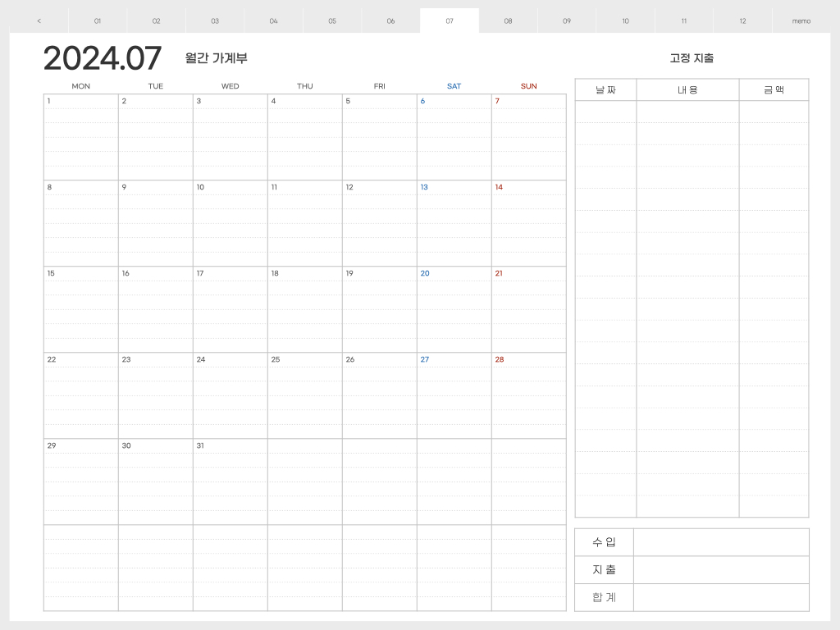The image size is (840, 630).
Task: Select the Sunday 21 cell
Action: point(529,309)
